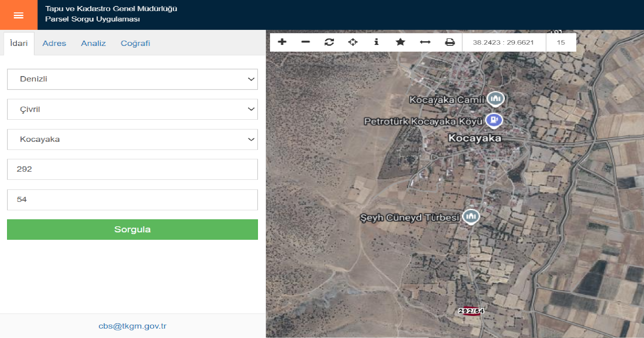This screenshot has width=644, height=338.
Task: Focus the block number field 292
Action: point(132,169)
